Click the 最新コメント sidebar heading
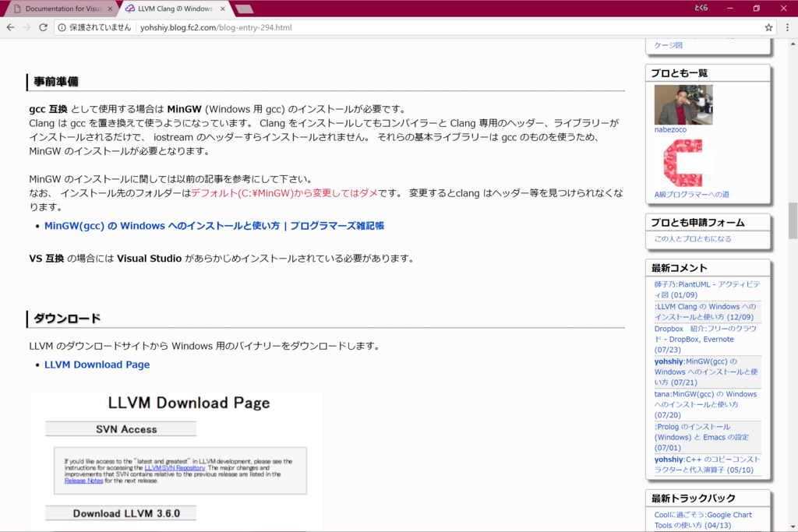Screen dimensions: 798x532 coord(680,268)
